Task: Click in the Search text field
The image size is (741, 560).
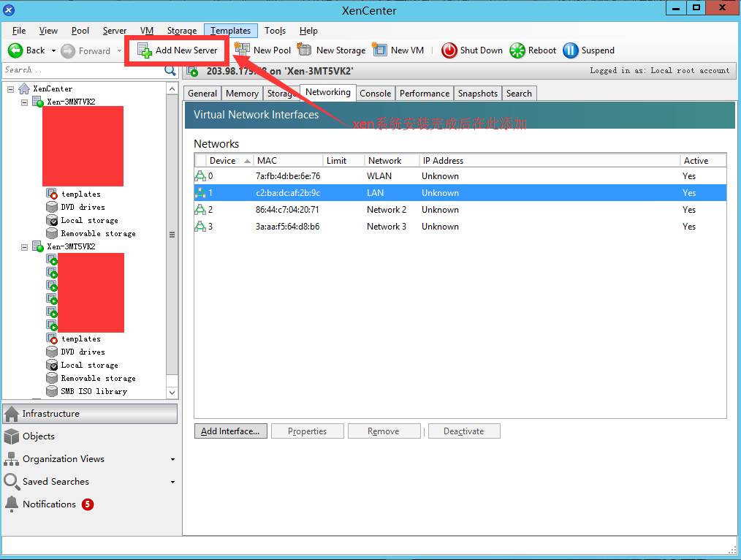Action: point(83,70)
